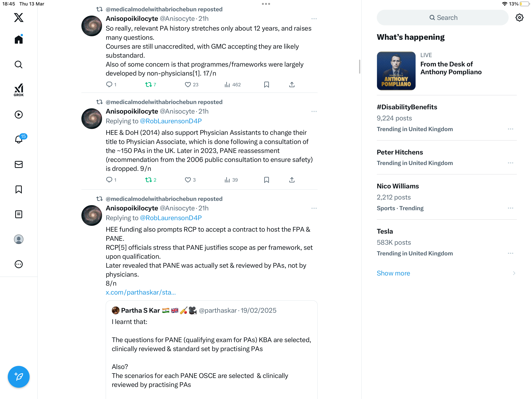Open the circled More menu in sidebar
532x399 pixels.
pos(18,264)
